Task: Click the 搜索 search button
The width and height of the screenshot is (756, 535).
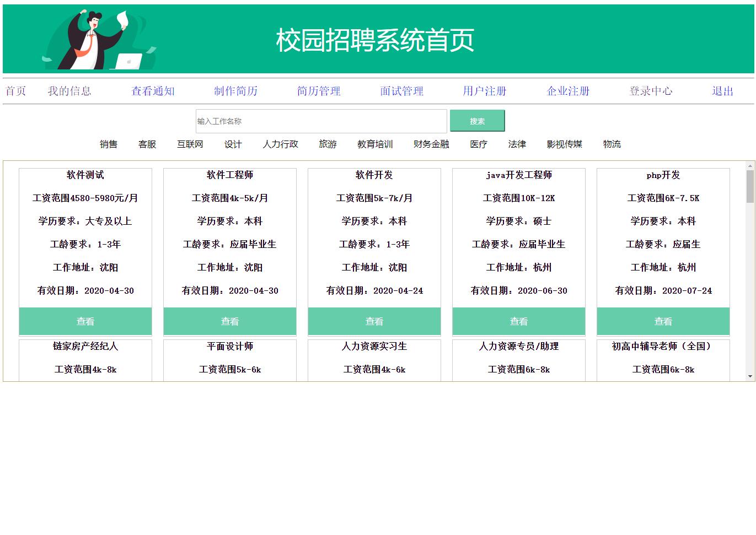Action: click(x=477, y=120)
